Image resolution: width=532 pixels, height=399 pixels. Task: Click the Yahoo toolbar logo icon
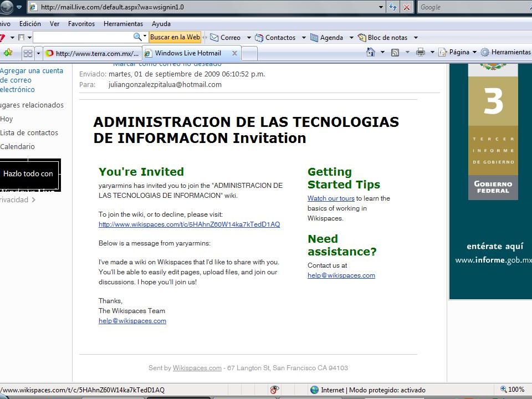(x=3, y=37)
